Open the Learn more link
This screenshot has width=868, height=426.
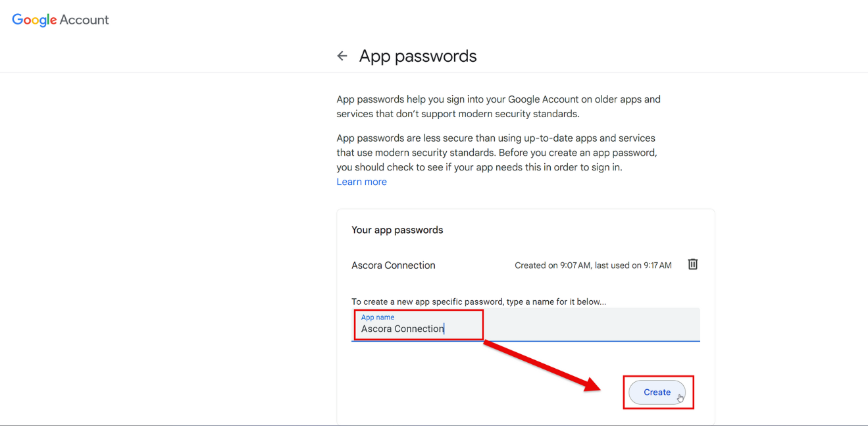point(361,182)
